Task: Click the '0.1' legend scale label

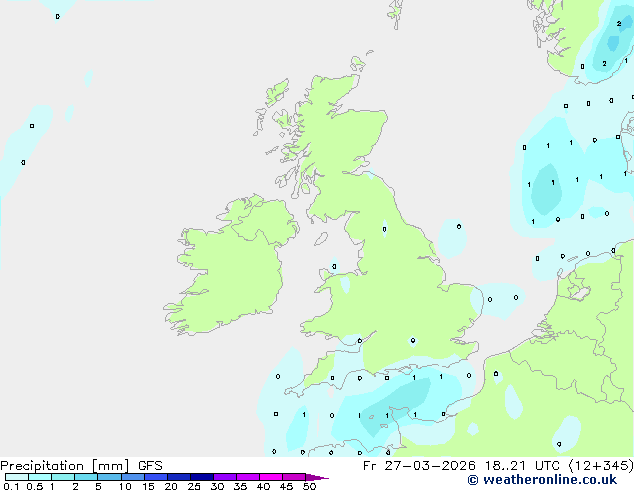Action: tap(11, 486)
